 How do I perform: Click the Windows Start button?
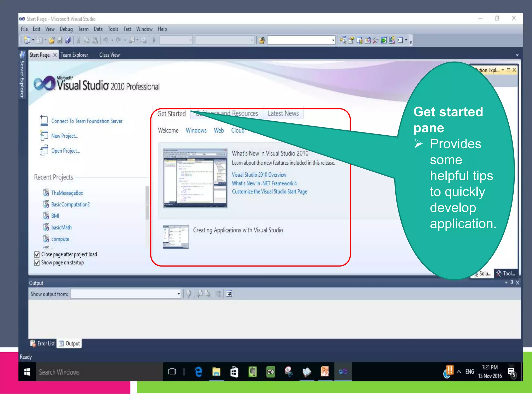point(27,372)
